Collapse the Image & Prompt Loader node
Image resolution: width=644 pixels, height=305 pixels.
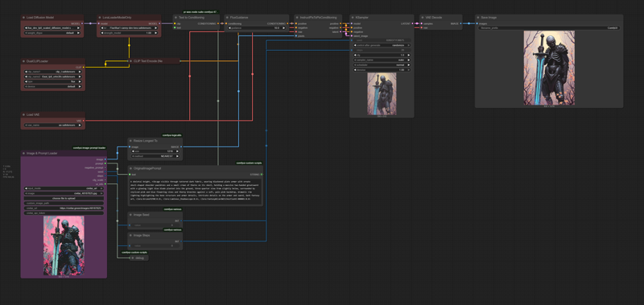[x=24, y=153]
